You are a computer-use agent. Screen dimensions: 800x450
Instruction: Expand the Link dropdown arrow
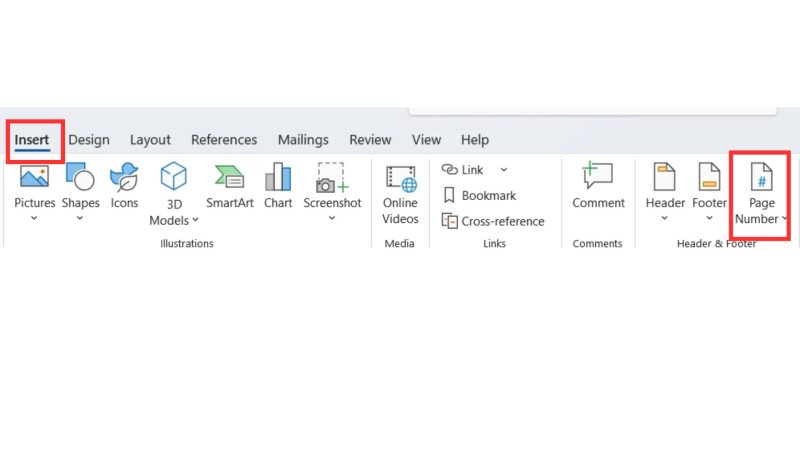504,170
